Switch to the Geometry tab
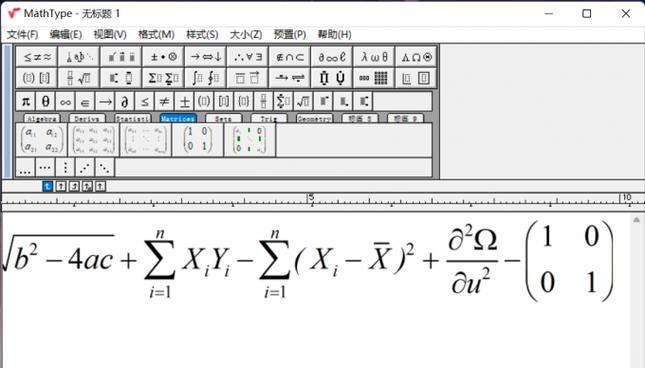The width and height of the screenshot is (645, 368). pos(314,118)
